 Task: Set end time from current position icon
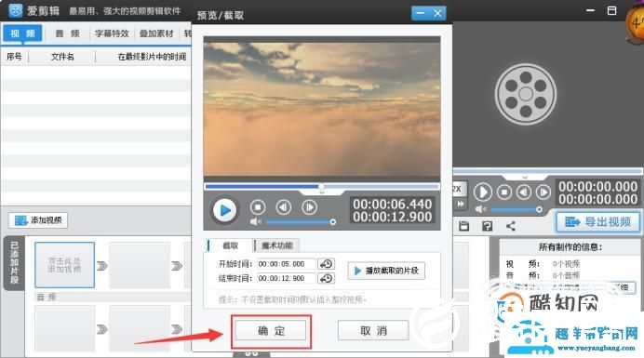point(327,278)
